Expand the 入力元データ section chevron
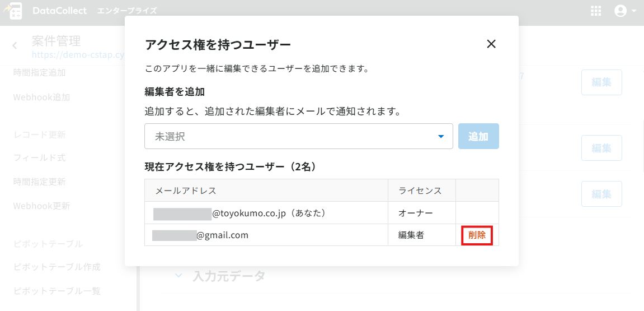 178,275
